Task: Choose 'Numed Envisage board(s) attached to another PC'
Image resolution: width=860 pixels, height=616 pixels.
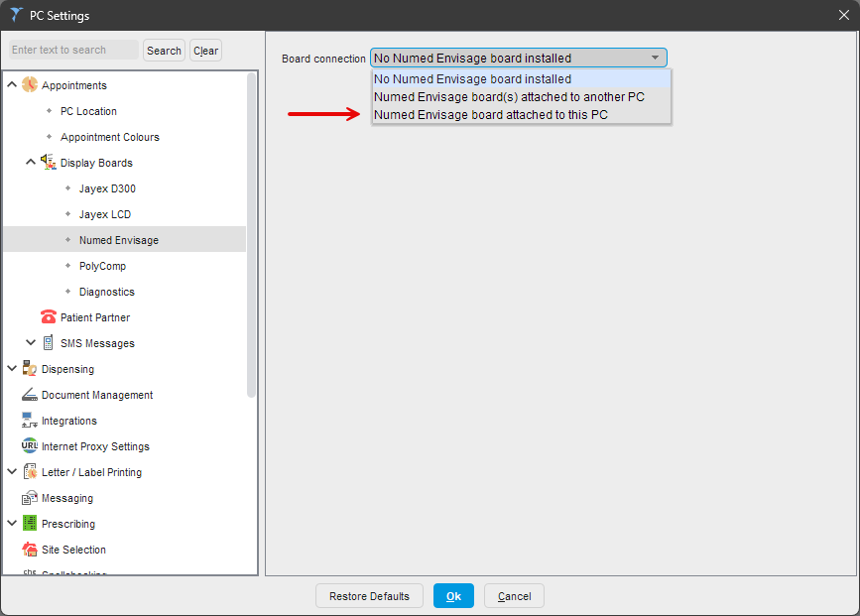Action: pyautogui.click(x=509, y=97)
